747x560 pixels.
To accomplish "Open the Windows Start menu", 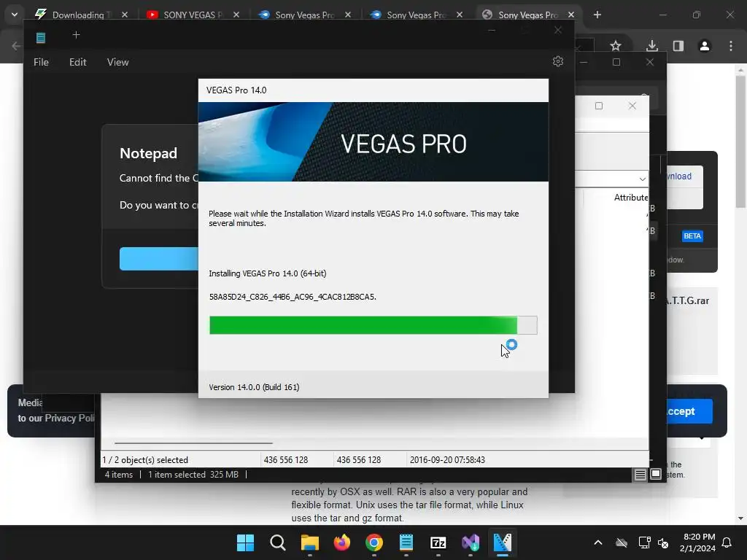I will pyautogui.click(x=245, y=542).
